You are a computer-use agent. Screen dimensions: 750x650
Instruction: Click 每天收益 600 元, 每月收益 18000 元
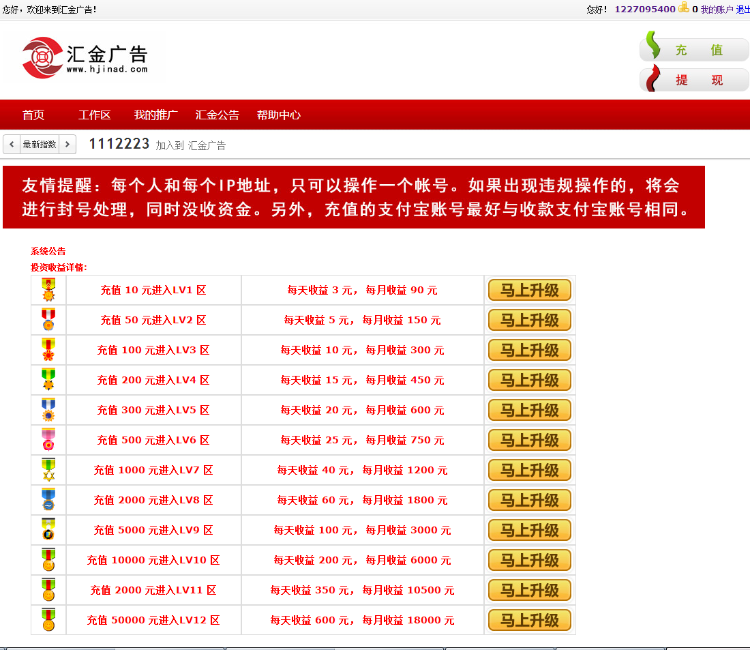[x=362, y=620]
